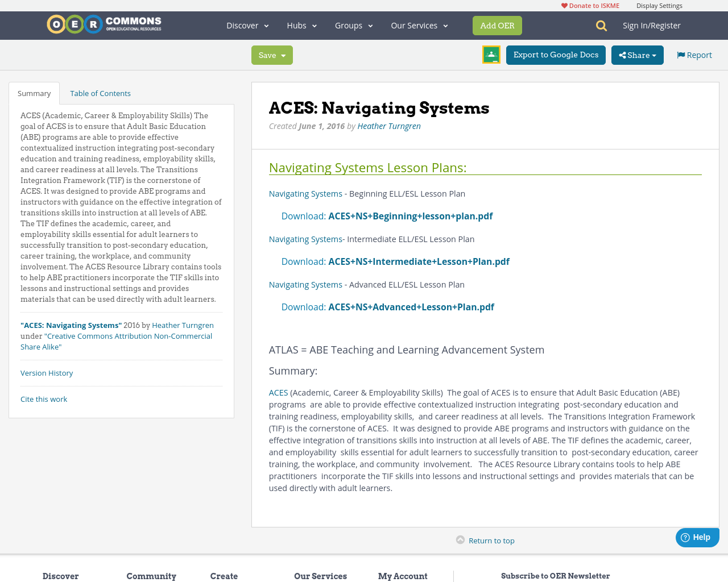Click the OER Commons logo
Image resolution: width=728 pixels, height=582 pixels.
tap(104, 23)
